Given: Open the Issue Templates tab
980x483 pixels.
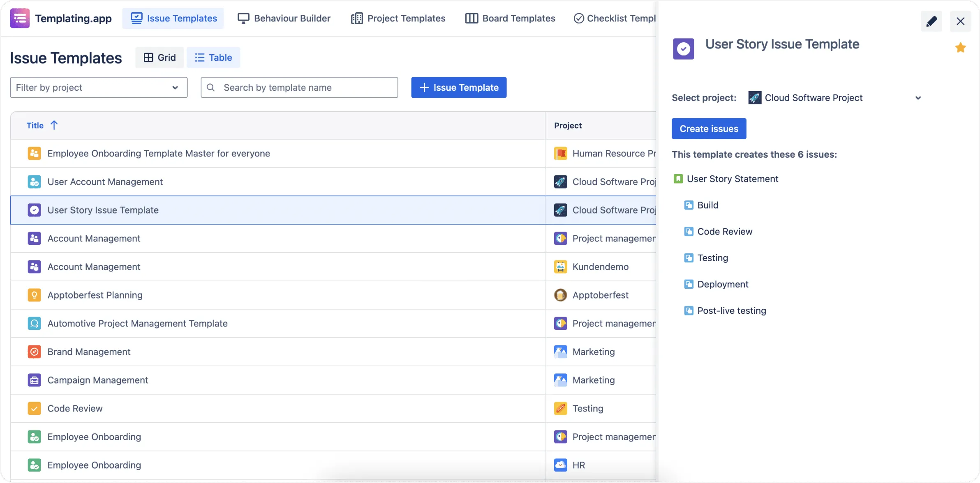Looking at the screenshot, I should 173,18.
